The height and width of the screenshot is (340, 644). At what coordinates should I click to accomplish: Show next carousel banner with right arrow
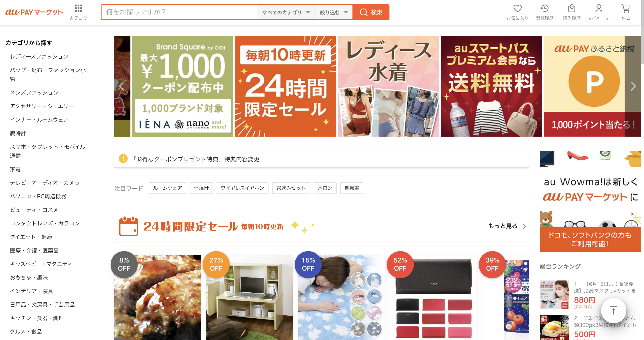[633, 86]
